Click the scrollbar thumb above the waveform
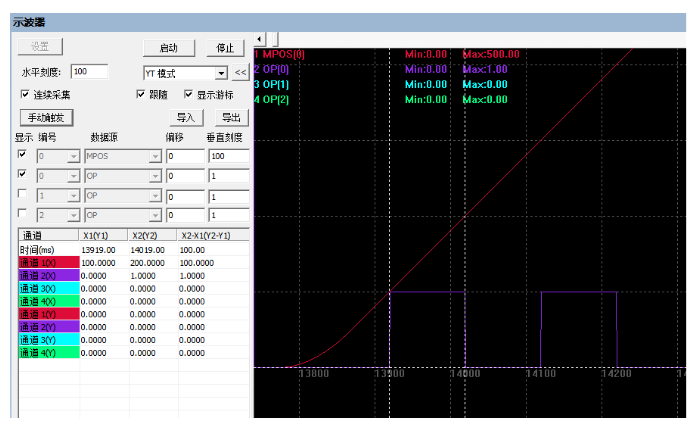The image size is (697, 428). click(x=276, y=39)
